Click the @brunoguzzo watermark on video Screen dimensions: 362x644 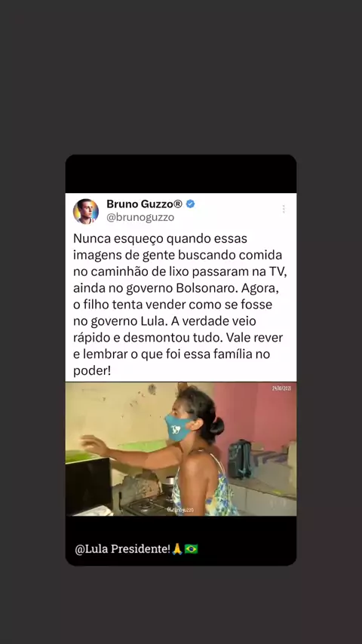pos(180,509)
